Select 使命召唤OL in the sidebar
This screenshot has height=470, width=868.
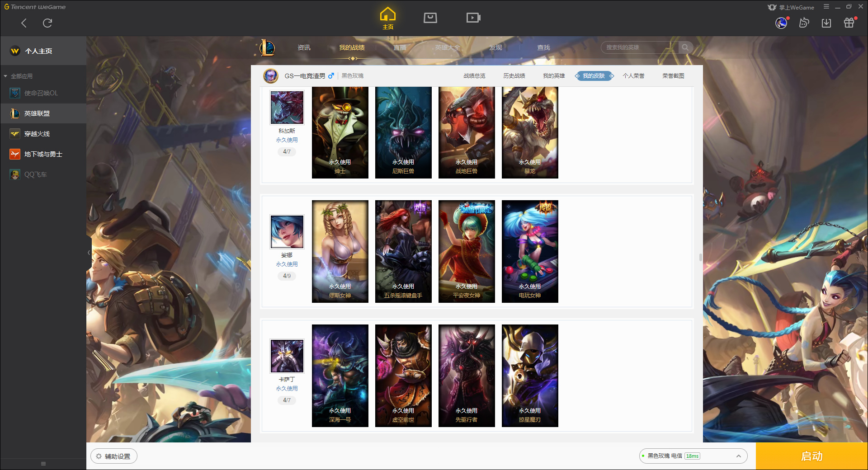[43, 93]
